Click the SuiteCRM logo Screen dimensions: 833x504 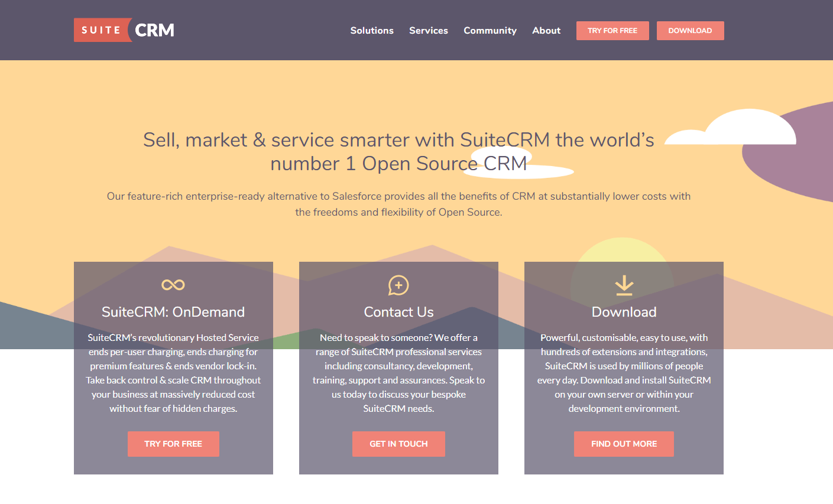(x=124, y=30)
